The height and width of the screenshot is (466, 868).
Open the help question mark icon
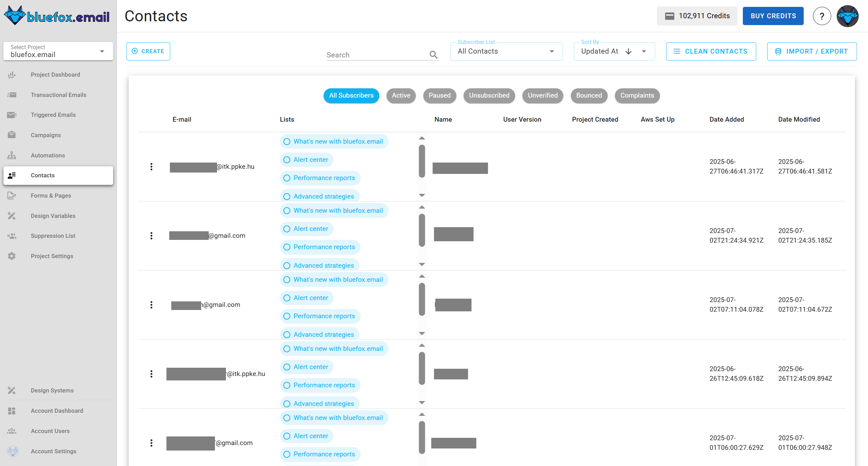click(x=822, y=16)
